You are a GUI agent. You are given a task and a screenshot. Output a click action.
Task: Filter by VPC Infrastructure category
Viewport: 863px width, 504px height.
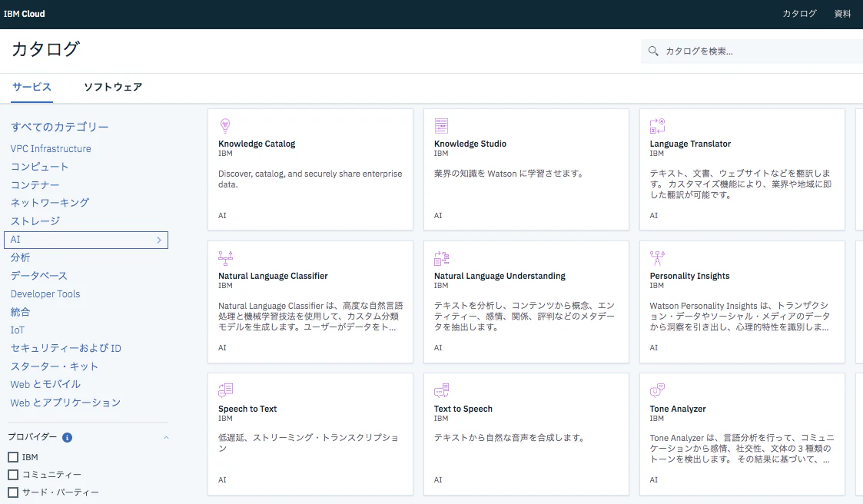[x=51, y=148]
